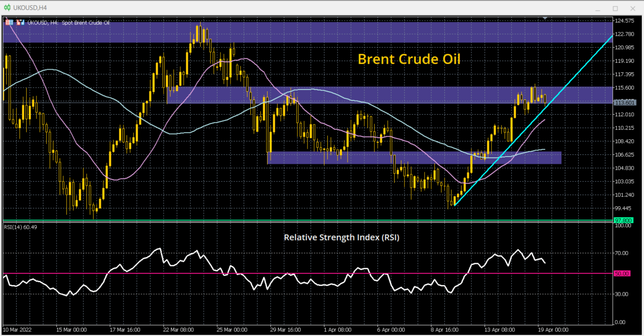Select the 'Relative Strength Index (RSI)' label

tap(341, 237)
